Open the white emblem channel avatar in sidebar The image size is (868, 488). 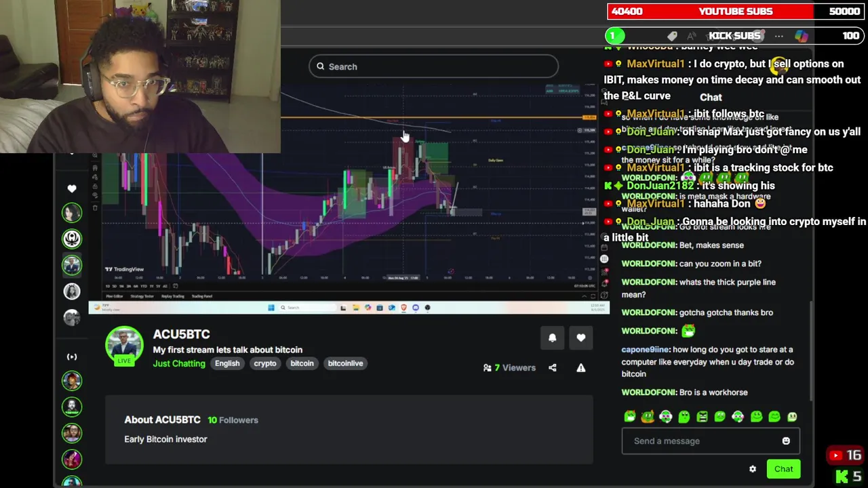click(72, 239)
